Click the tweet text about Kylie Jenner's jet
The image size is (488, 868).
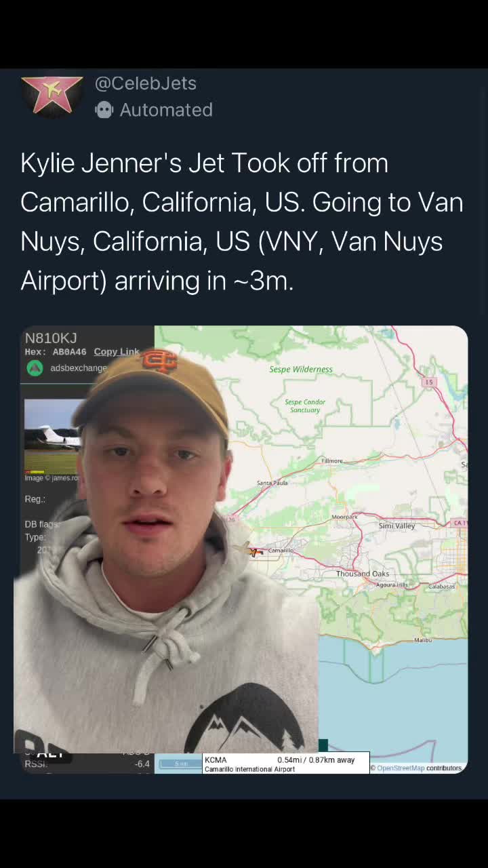(x=241, y=222)
